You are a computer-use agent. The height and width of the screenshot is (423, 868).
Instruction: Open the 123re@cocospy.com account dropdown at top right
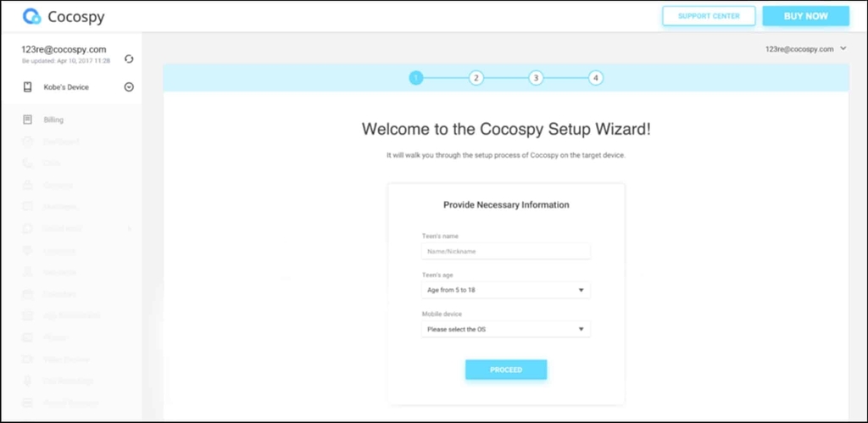coord(806,48)
